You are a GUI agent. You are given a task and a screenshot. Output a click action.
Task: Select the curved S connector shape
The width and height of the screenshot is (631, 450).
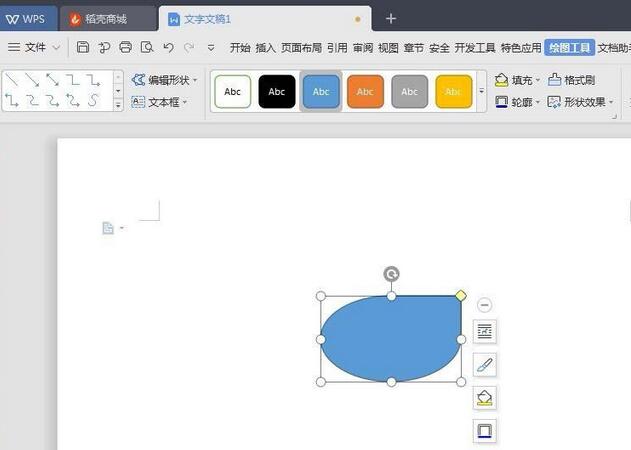click(x=93, y=100)
